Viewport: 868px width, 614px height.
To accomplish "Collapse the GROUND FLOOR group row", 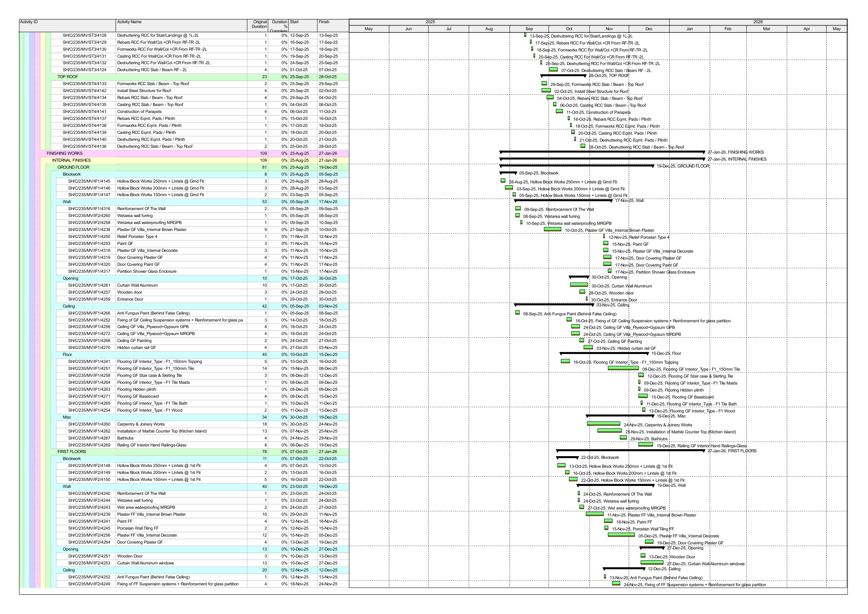I will (x=73, y=168).
